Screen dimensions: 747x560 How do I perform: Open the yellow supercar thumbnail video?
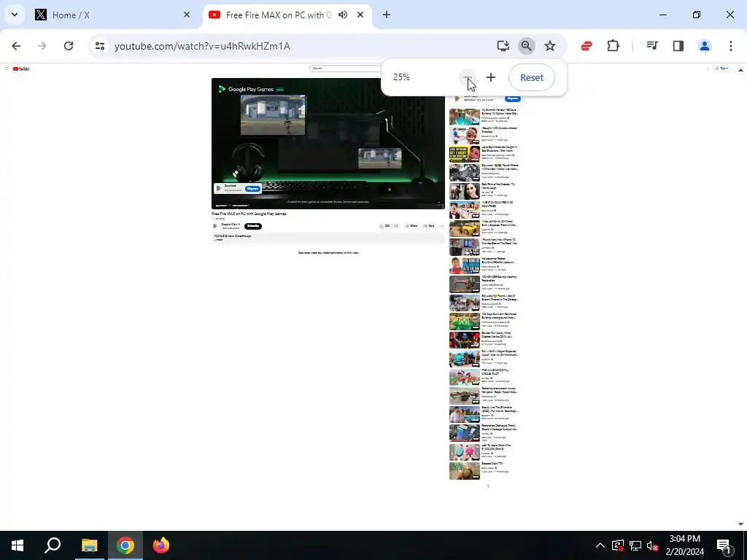pos(465,228)
